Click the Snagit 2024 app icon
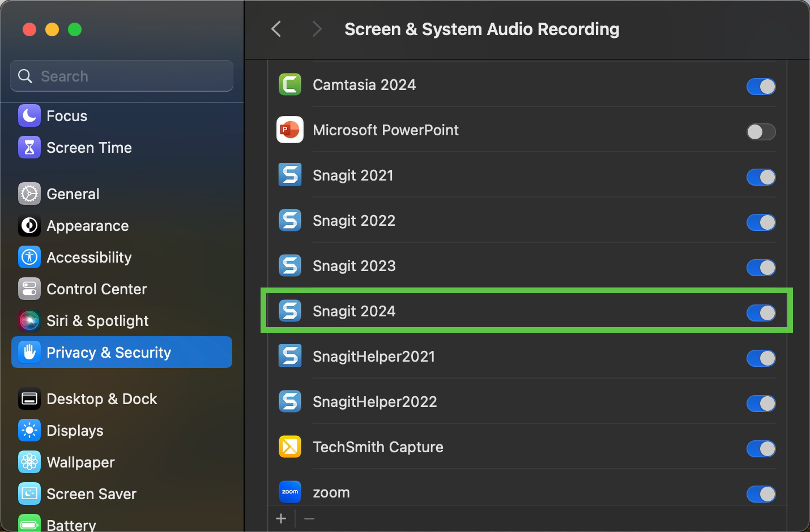810x532 pixels. pos(290,311)
